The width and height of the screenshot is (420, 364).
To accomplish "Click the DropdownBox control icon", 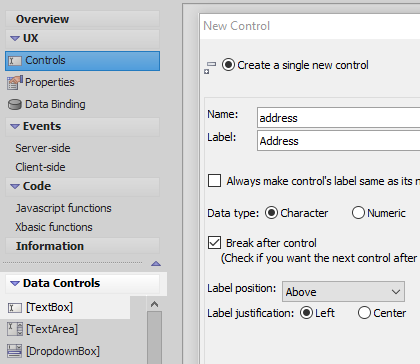I will (15, 351).
